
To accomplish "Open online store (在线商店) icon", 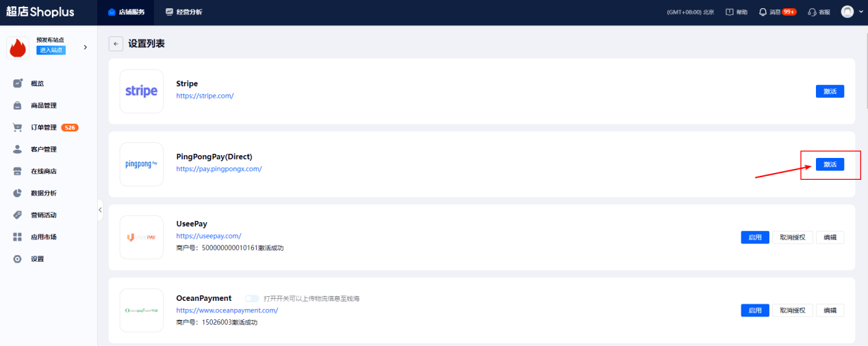I will click(18, 171).
